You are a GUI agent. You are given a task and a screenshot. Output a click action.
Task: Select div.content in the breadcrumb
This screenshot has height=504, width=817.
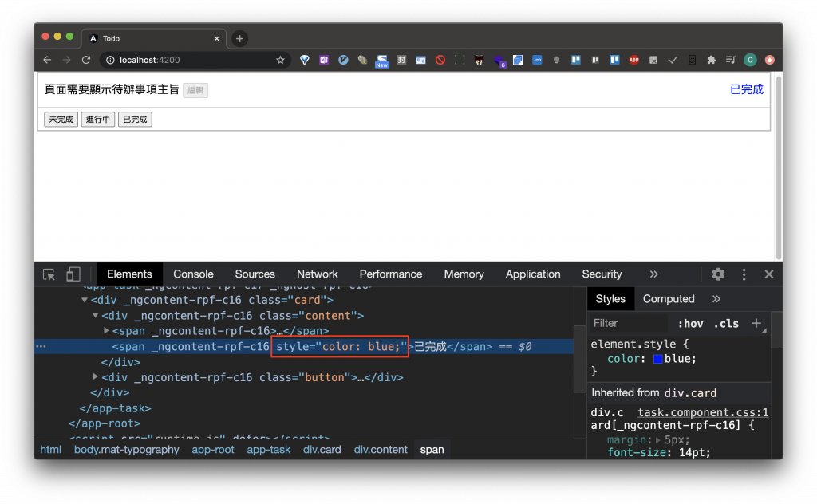(381, 449)
